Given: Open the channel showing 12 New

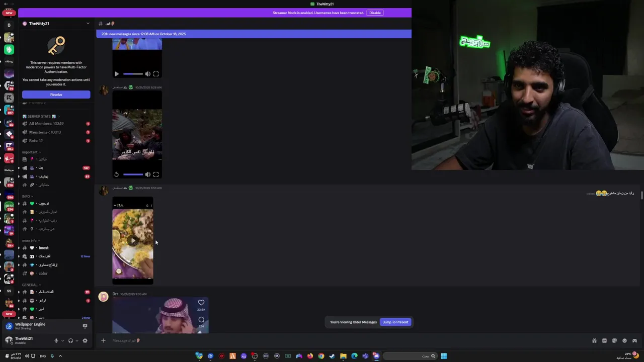Looking at the screenshot, I should [56, 256].
